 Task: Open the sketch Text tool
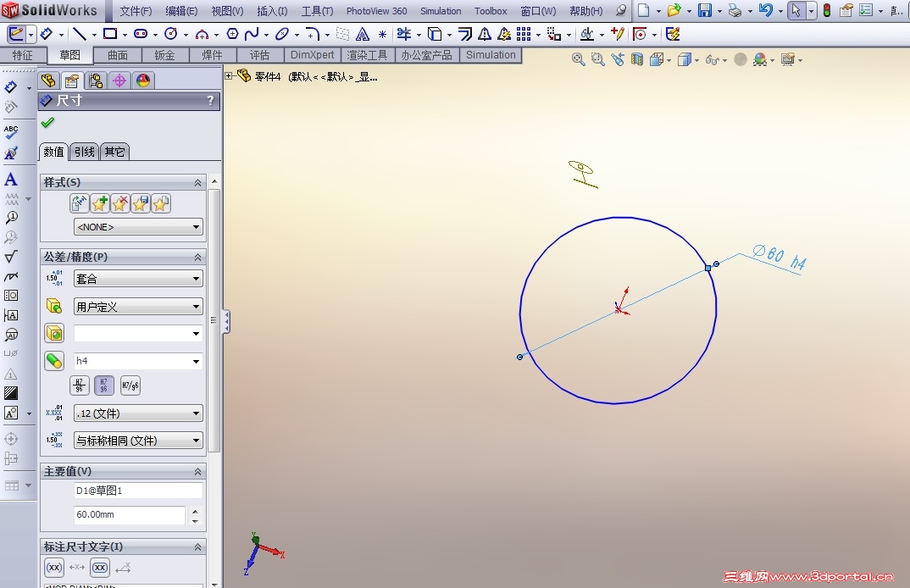(362, 34)
